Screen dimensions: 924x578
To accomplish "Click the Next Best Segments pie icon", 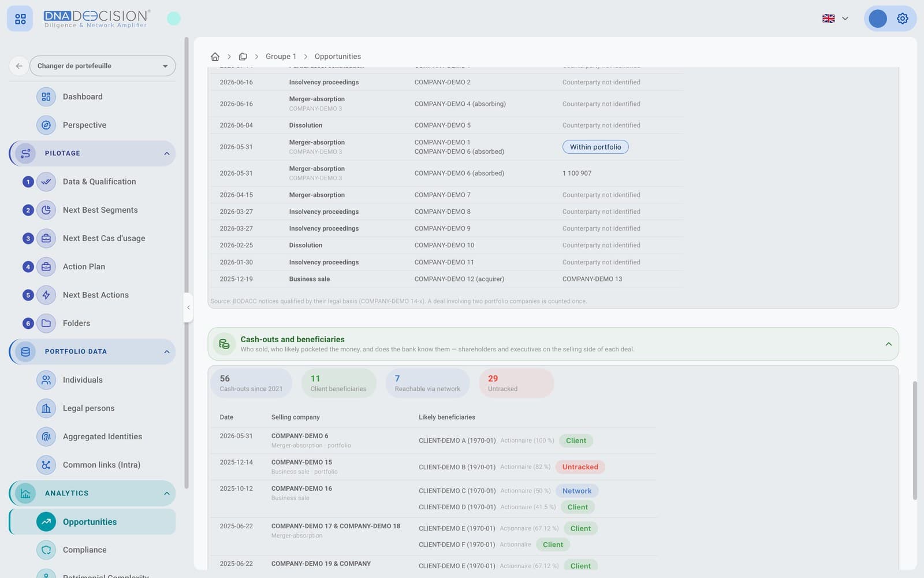I will (46, 210).
